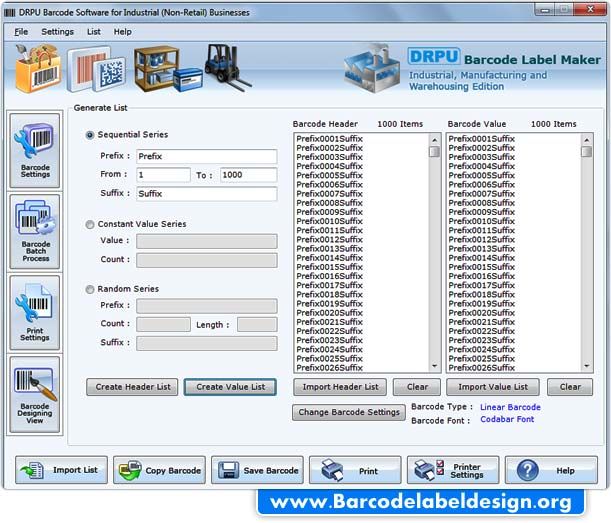Select Prefix0001Suffix in the Barcode Header list

329,139
